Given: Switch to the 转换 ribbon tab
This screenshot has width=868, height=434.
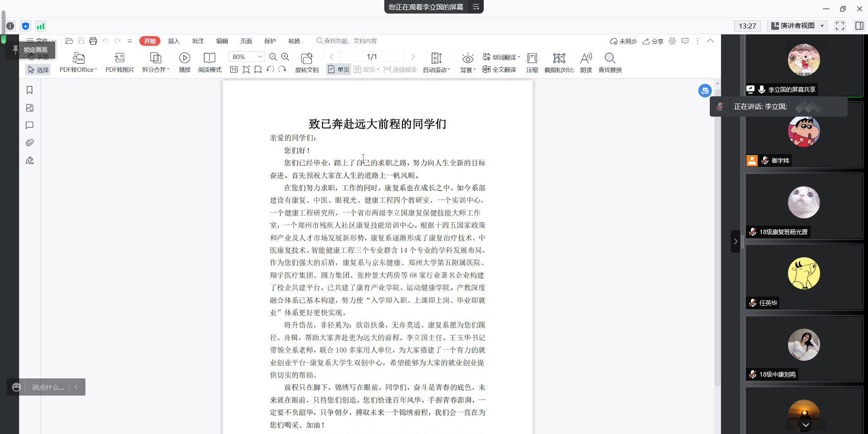Looking at the screenshot, I should pos(294,41).
